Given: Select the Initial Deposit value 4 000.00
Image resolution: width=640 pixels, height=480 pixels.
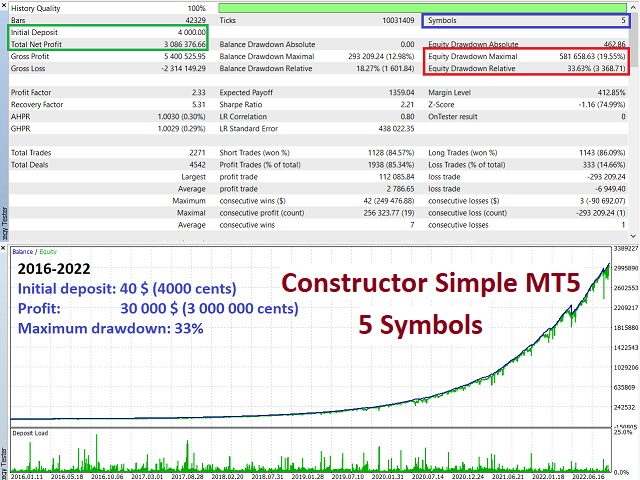Looking at the screenshot, I should coord(192,32).
